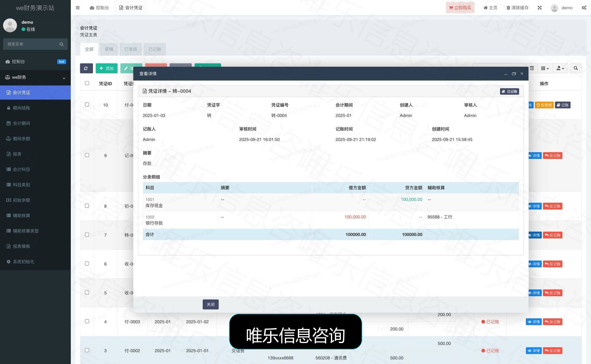Click the search icon in the sidebar menu box
This screenshot has height=364, width=591.
click(x=62, y=44)
